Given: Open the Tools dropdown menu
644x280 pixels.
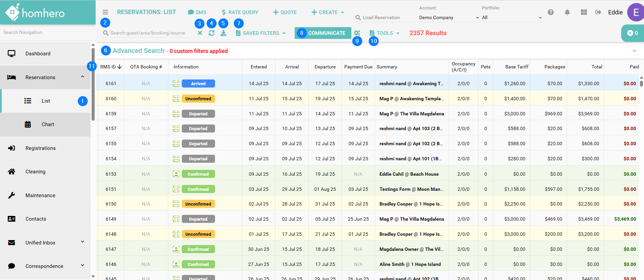Looking at the screenshot, I should click(x=385, y=33).
